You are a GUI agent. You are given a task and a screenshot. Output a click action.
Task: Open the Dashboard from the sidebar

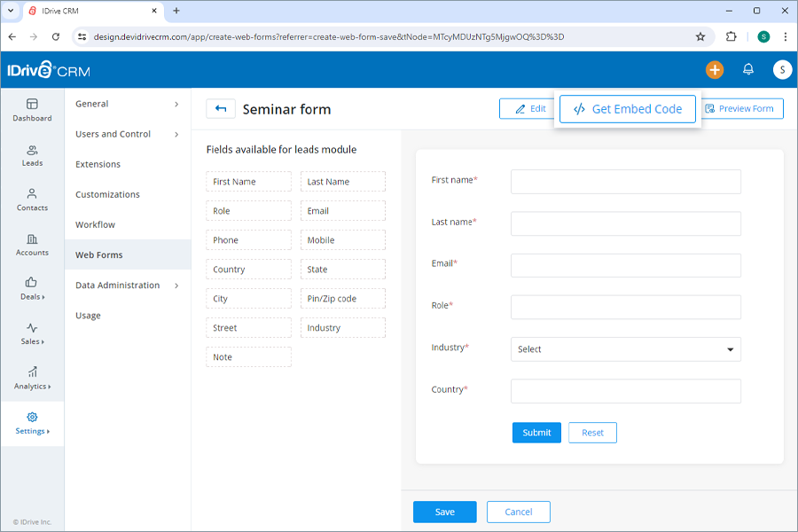tap(32, 108)
